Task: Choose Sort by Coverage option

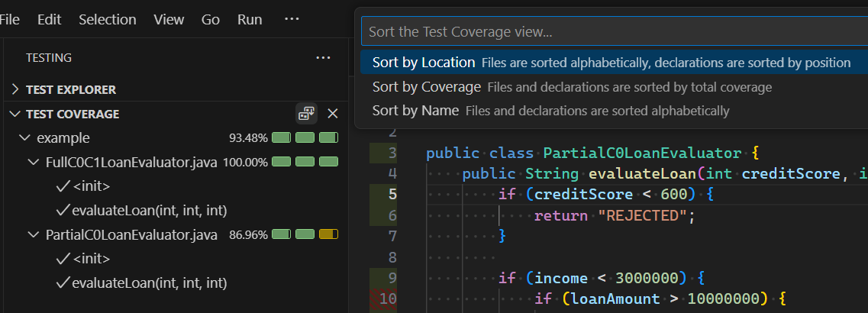Action: pos(614,87)
